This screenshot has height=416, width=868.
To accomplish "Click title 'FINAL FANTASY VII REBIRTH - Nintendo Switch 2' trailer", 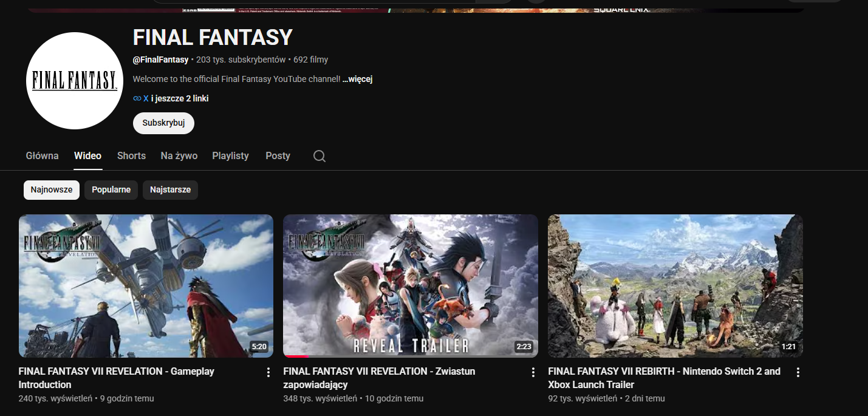I will [665, 378].
